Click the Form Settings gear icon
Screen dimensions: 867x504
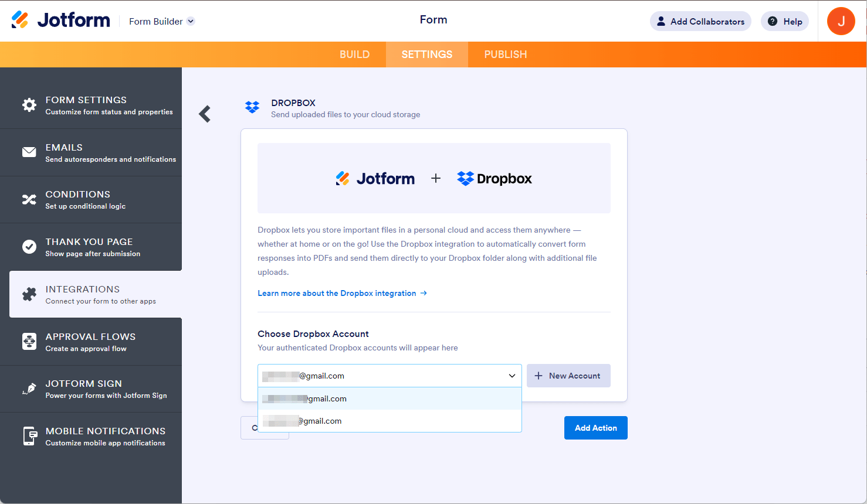29,105
